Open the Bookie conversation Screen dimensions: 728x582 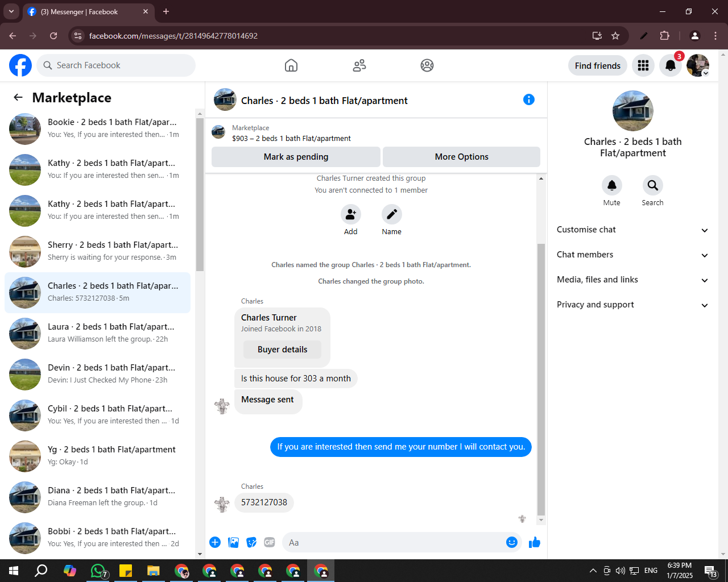(x=97, y=128)
